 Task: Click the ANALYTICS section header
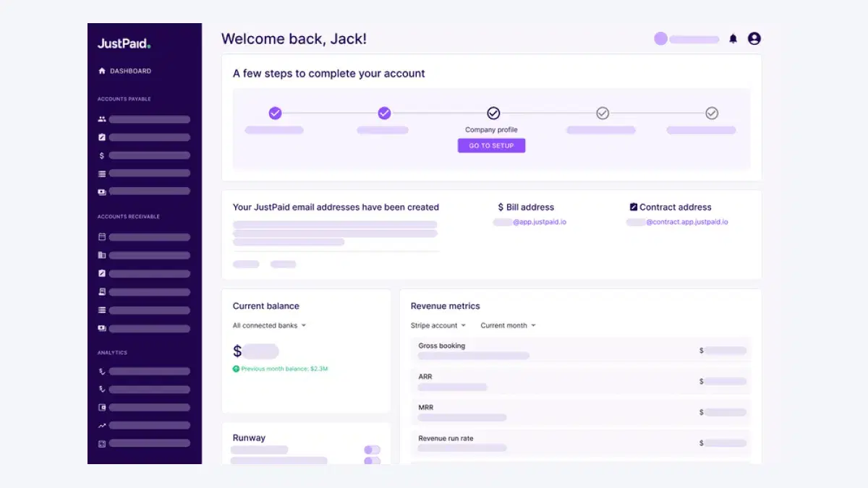click(112, 353)
